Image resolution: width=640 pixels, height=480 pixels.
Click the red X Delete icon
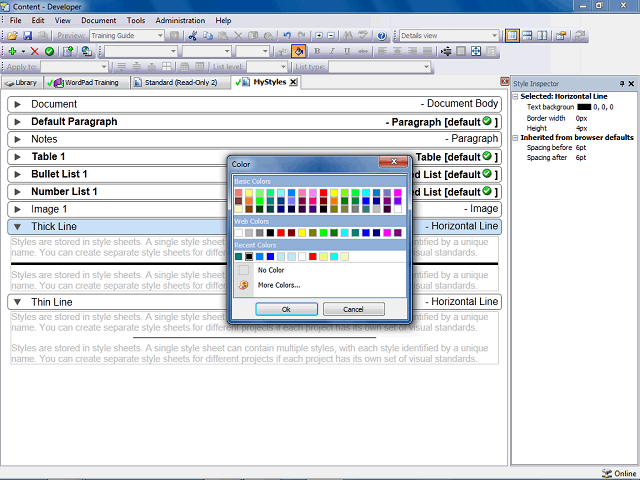(x=35, y=51)
